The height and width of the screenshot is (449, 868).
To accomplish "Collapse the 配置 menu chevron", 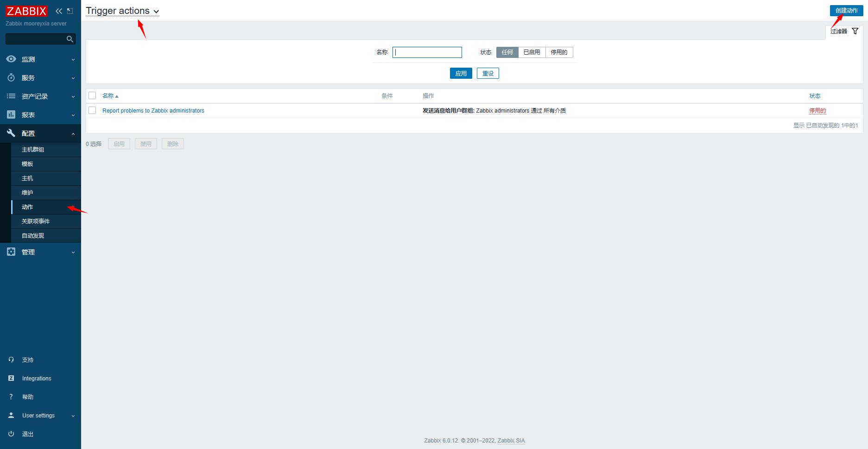I will click(73, 133).
